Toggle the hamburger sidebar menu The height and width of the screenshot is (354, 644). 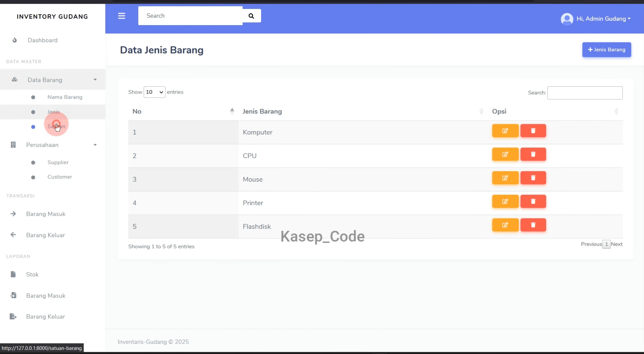coord(122,16)
